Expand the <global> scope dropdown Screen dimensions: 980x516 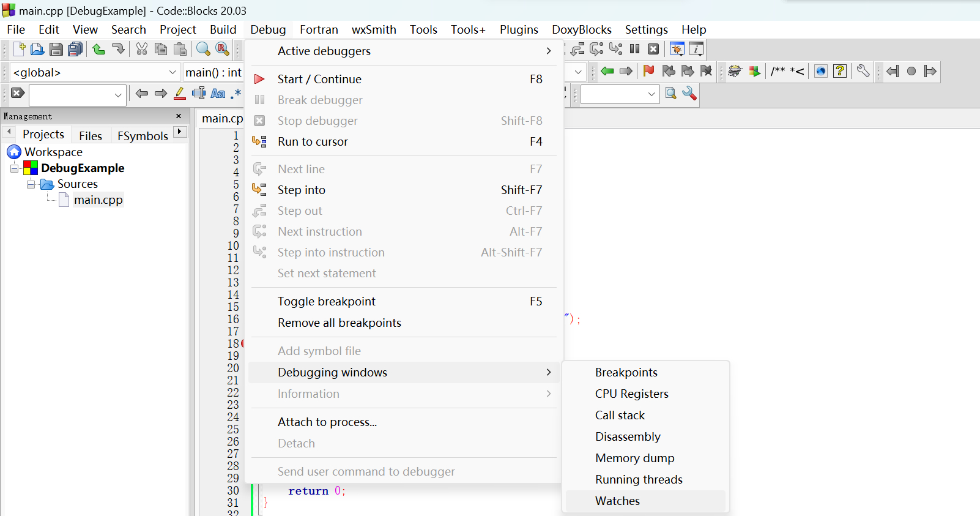pos(173,72)
